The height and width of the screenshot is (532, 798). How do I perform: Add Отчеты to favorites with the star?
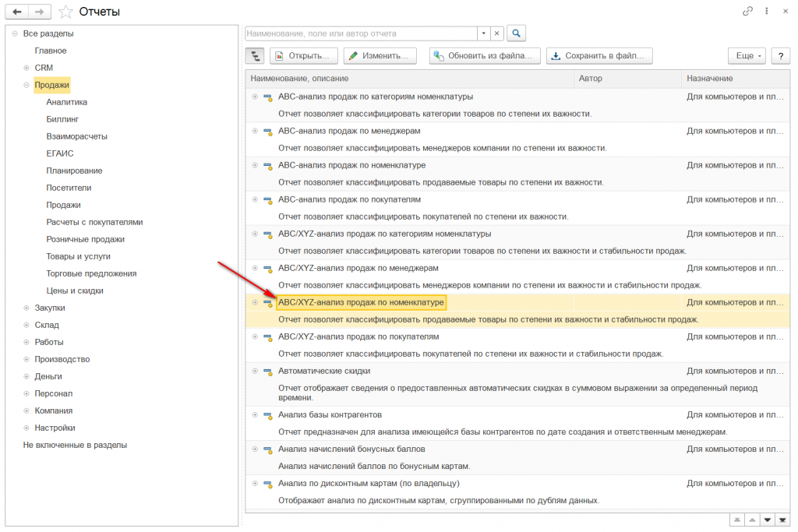(x=65, y=11)
